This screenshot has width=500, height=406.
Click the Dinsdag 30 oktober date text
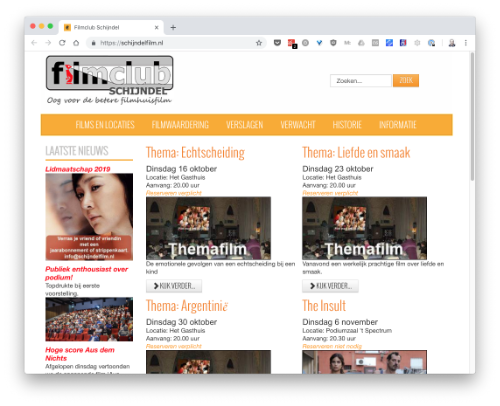tap(181, 322)
